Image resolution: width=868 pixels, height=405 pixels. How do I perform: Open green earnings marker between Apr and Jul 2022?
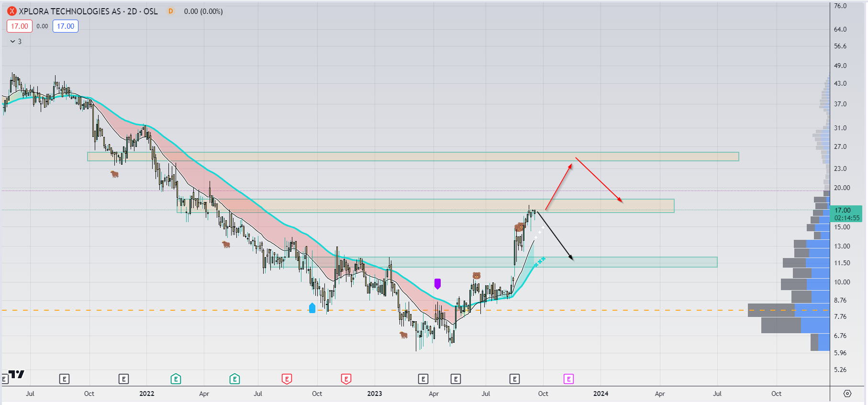234,379
